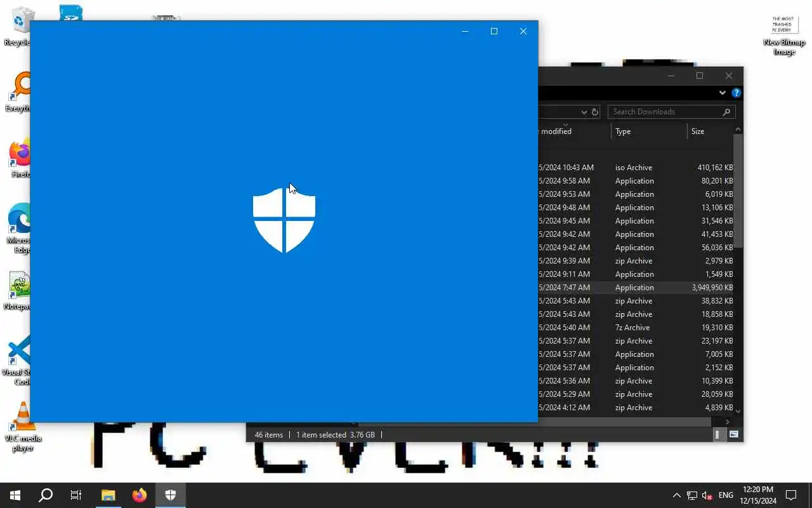Open the notification Action Center icon
The width and height of the screenshot is (812, 508).
click(x=791, y=495)
